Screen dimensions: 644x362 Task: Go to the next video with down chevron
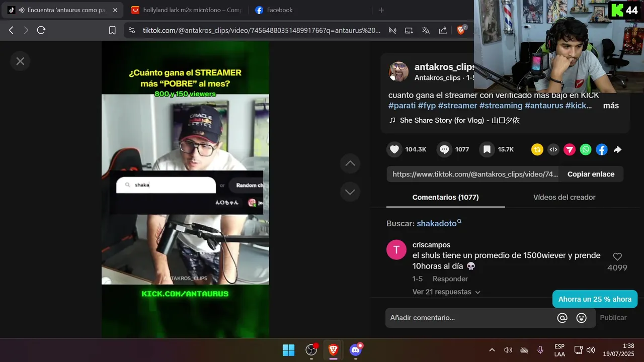pos(350,192)
